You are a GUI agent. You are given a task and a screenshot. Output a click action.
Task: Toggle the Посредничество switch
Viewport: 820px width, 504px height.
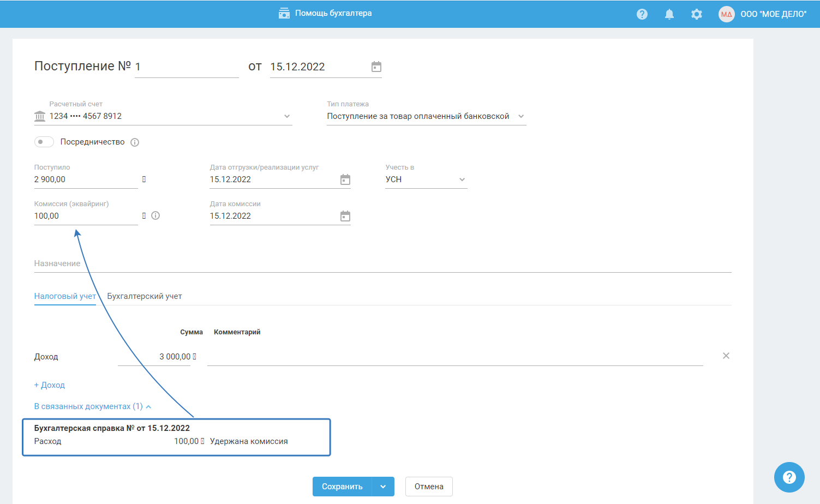coord(44,142)
